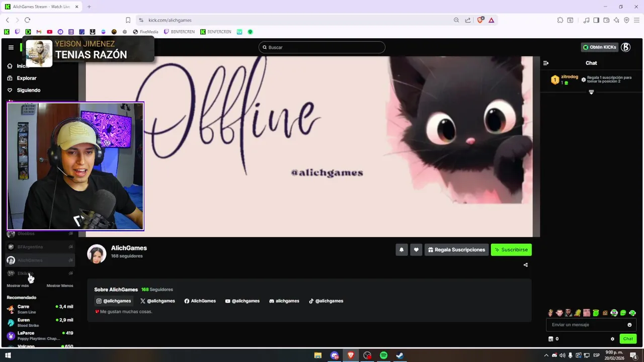Click Mostrar más in sidebar
Screen dimensions: 644x362
click(18, 286)
